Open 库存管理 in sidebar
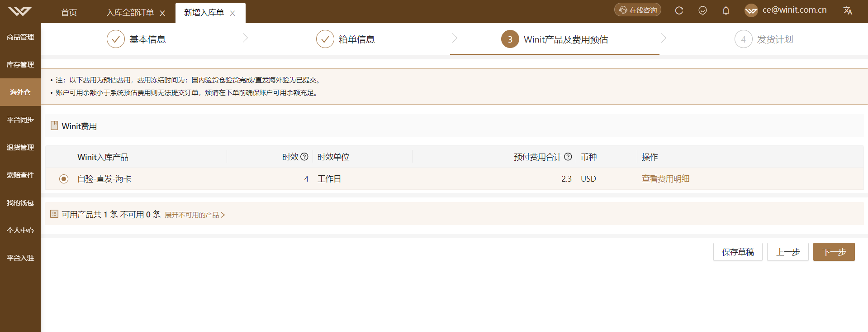Image resolution: width=868 pixels, height=332 pixels. [x=20, y=65]
